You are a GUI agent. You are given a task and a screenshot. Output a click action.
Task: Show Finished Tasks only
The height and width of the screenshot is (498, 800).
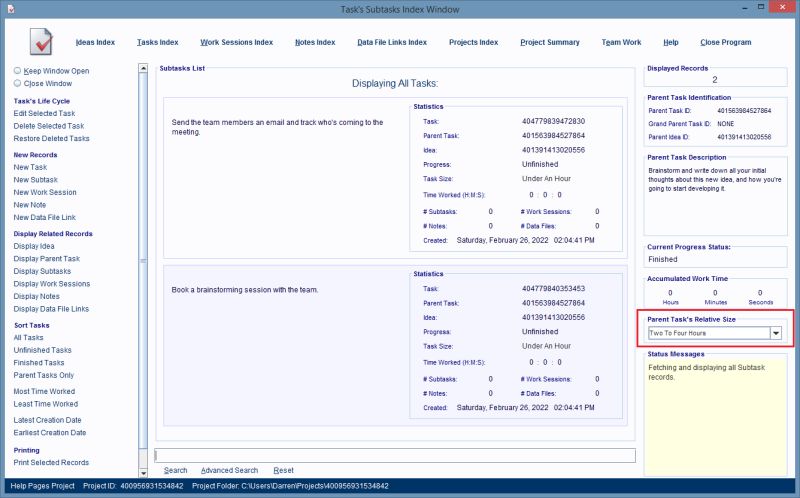click(39, 363)
